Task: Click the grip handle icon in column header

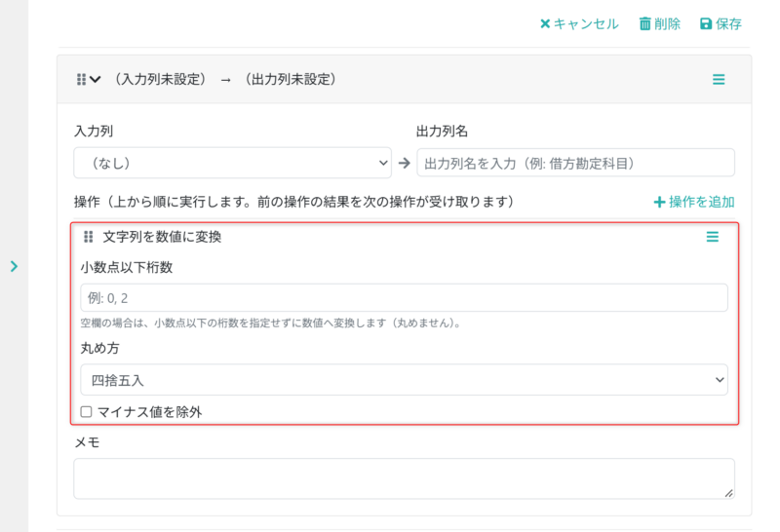Action: pyautogui.click(x=81, y=80)
